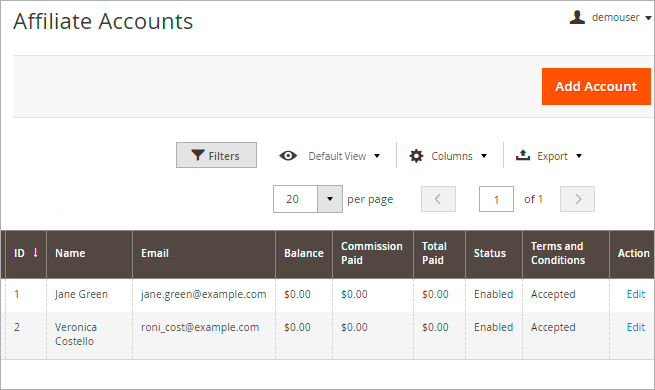Go to the next page arrow
Screen dimensions: 655x390
[x=577, y=199]
